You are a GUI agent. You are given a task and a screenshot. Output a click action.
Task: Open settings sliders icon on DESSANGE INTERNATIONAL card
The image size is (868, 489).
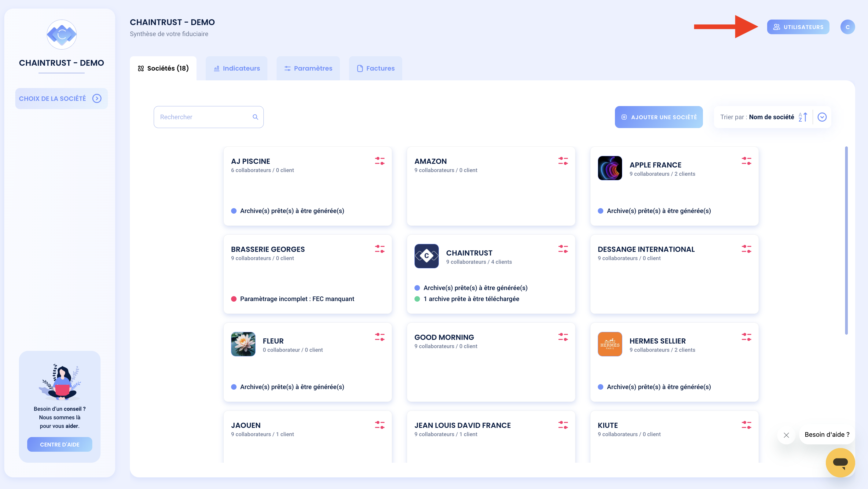point(746,249)
